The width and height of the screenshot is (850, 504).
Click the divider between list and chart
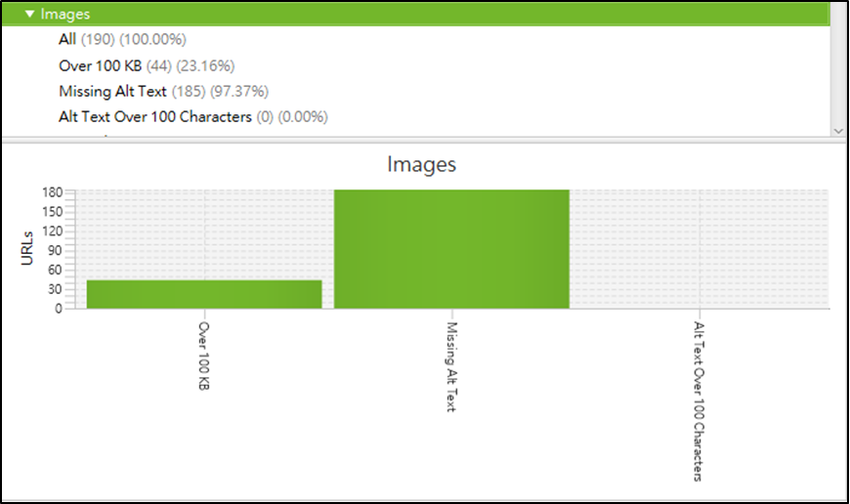point(424,141)
